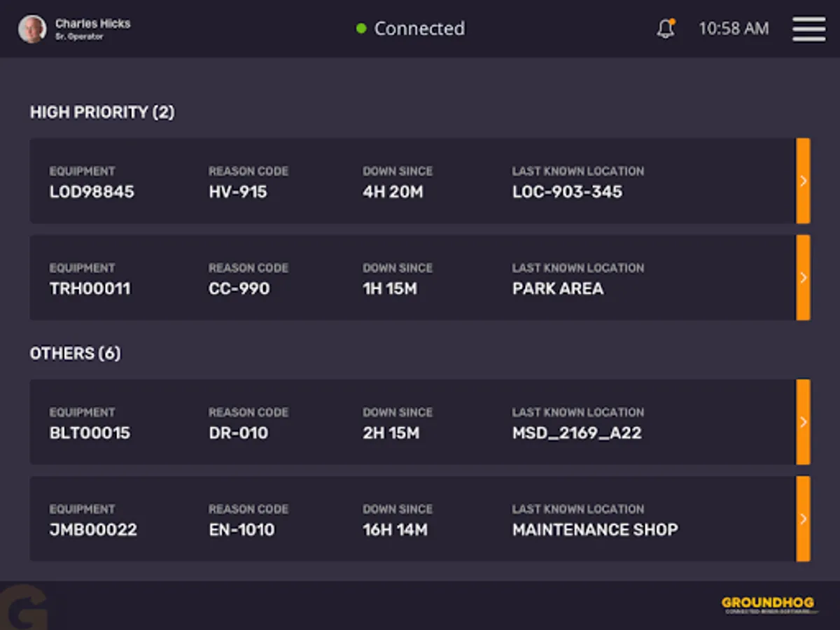Screen dimensions: 840x630
Task: Click the Connected status label
Action: (x=419, y=29)
